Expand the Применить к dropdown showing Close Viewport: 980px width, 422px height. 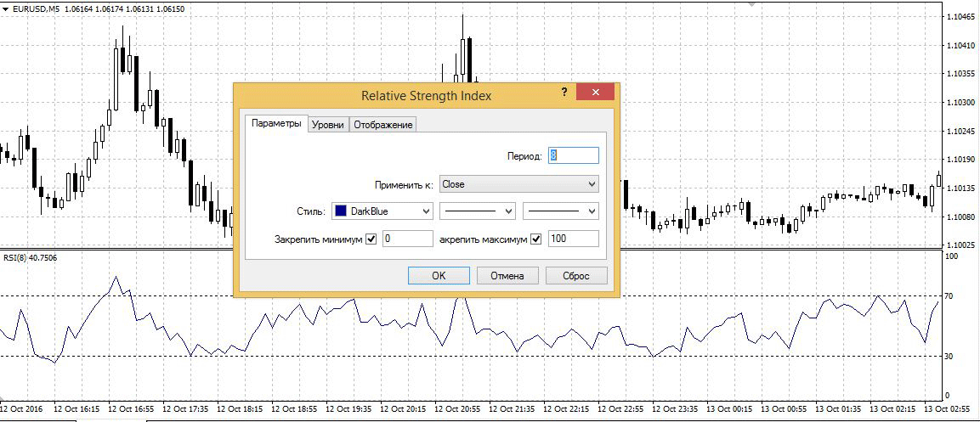(518, 183)
